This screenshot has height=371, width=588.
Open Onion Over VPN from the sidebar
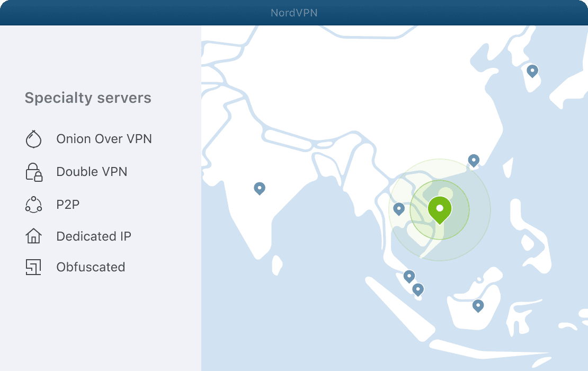click(x=104, y=139)
